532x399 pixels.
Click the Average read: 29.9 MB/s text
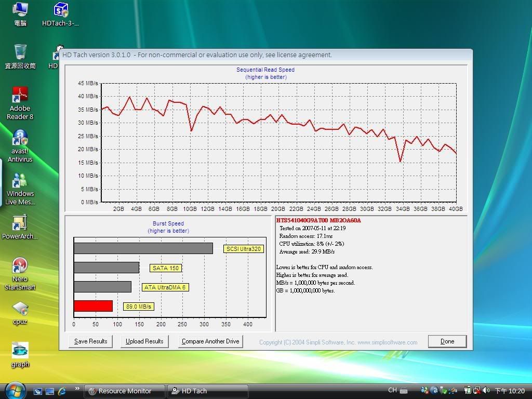(307, 251)
